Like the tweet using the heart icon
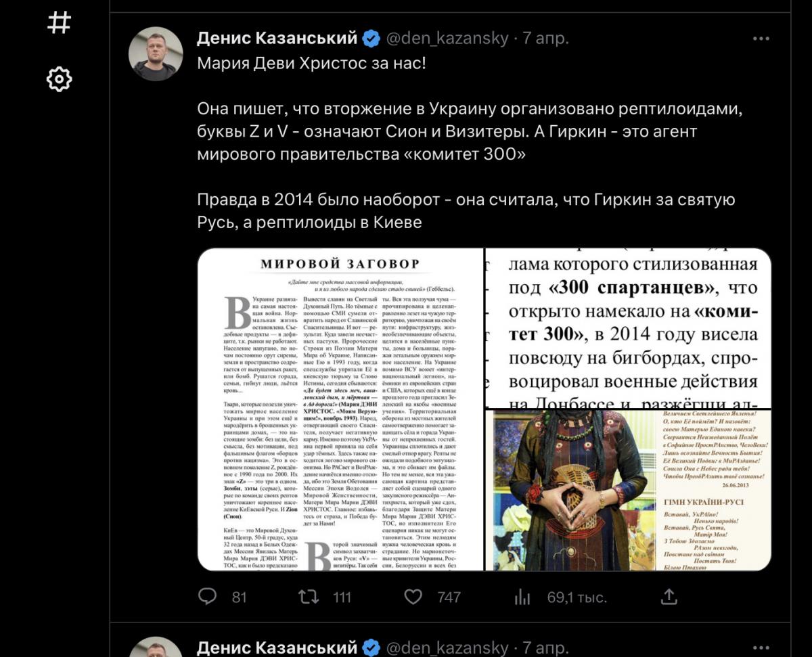The height and width of the screenshot is (657, 812). pyautogui.click(x=413, y=596)
